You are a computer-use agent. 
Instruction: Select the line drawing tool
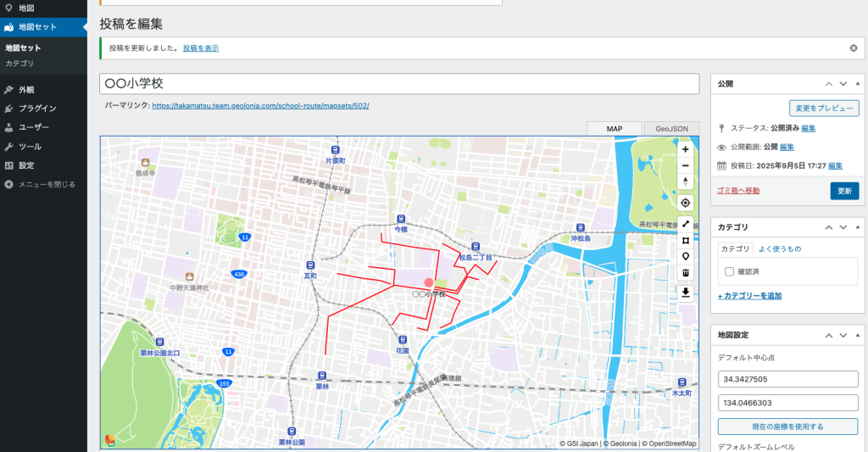click(685, 223)
